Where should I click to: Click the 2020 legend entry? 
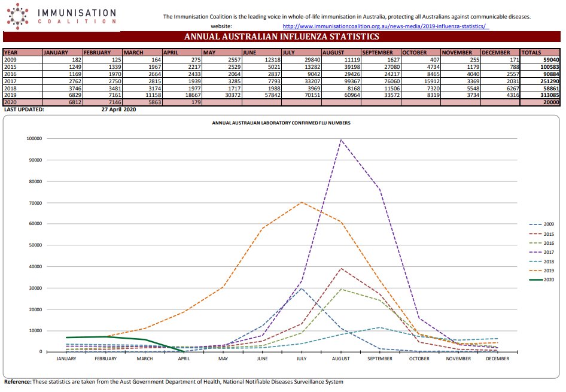pyautogui.click(x=542, y=279)
